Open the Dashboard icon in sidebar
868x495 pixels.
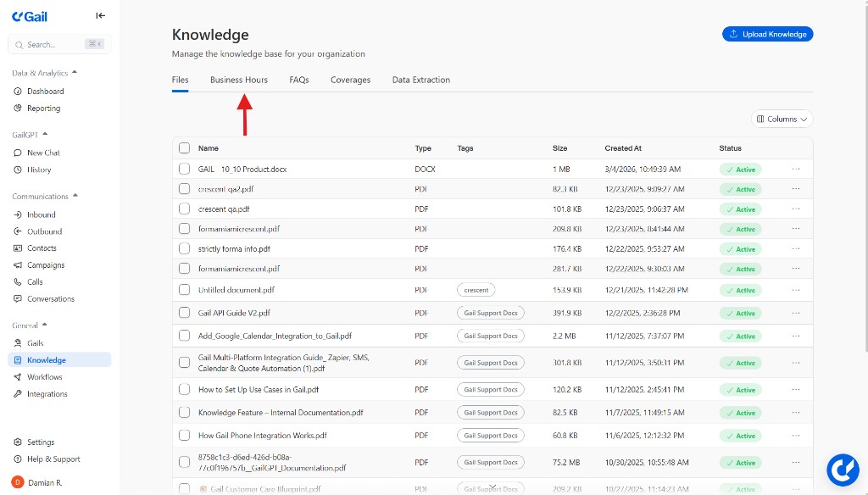[x=19, y=92]
